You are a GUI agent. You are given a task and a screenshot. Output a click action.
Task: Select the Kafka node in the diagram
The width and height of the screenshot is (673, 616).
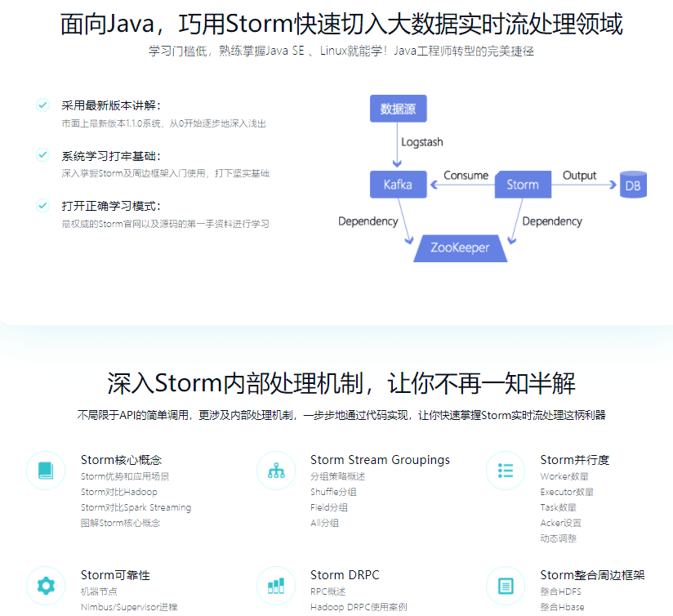point(398,184)
